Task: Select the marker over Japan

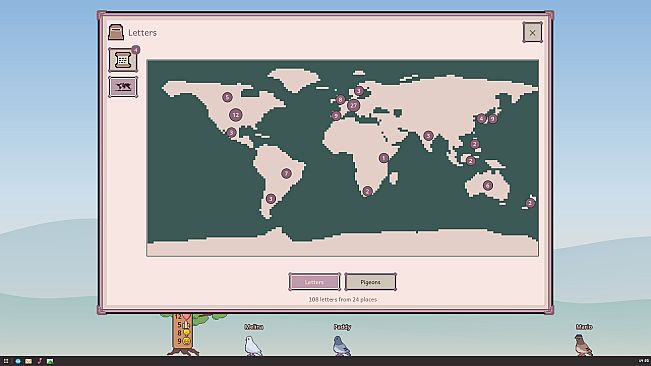Action: click(x=493, y=119)
